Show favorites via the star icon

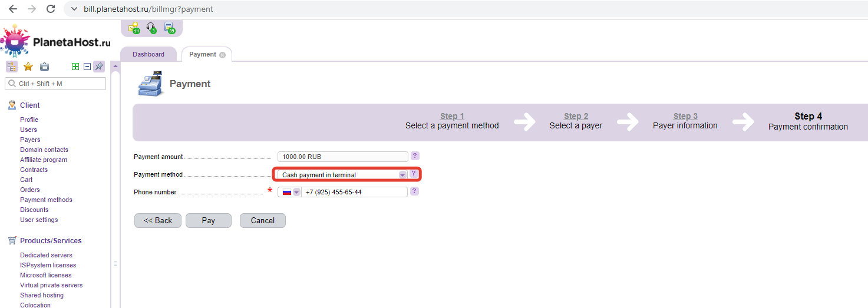tap(28, 67)
